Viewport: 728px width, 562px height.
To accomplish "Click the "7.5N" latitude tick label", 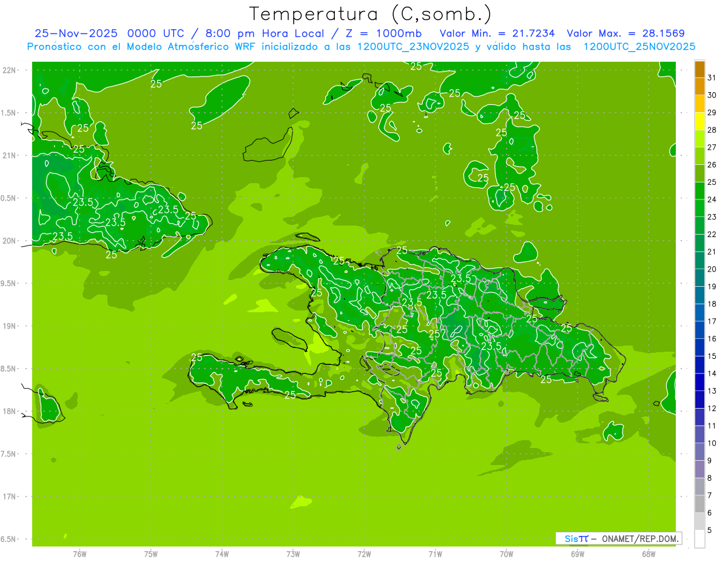I will tap(8, 455).
